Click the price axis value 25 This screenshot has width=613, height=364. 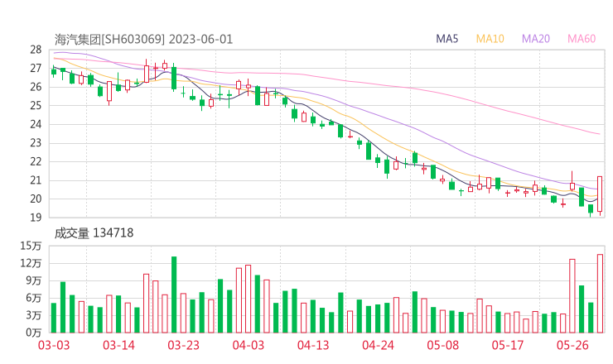(x=36, y=105)
